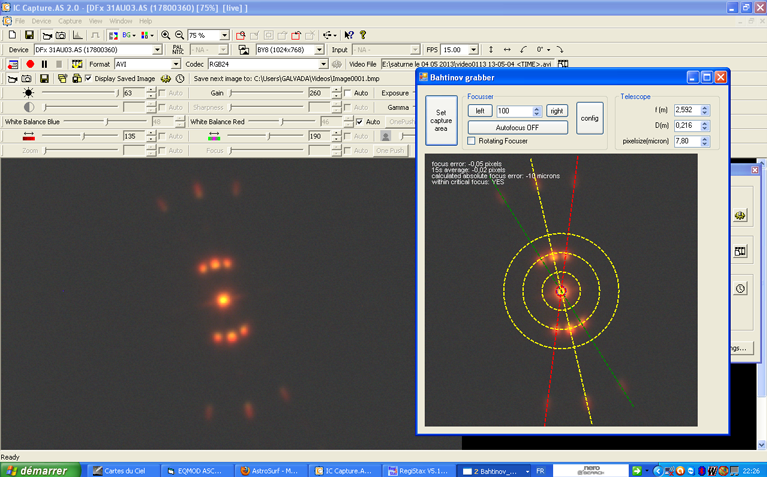The height and width of the screenshot is (477, 767).
Task: Open the histogram display icon
Action: click(x=77, y=35)
